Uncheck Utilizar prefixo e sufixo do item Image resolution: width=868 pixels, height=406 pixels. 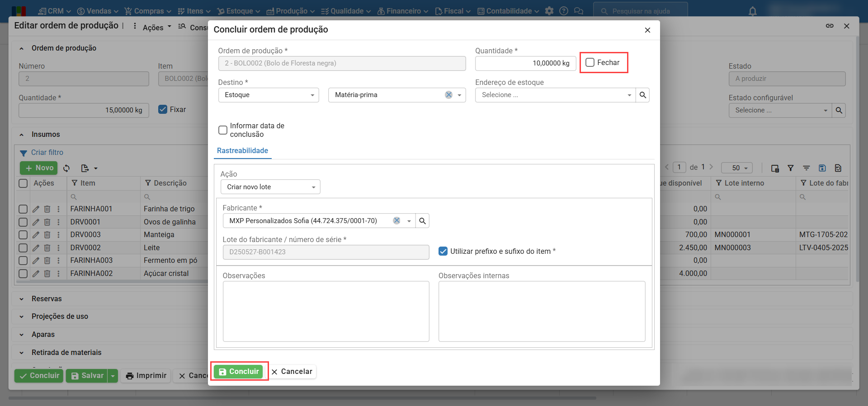(x=443, y=251)
